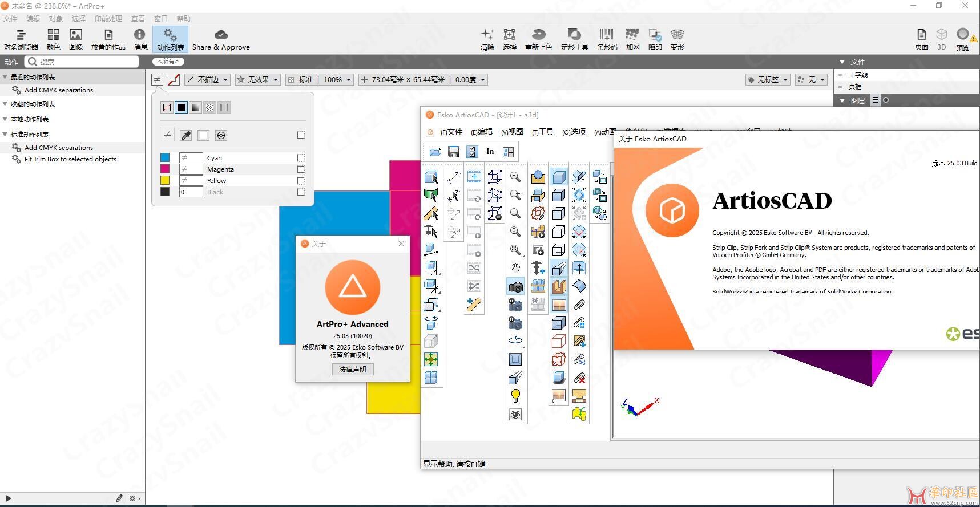
Task: Select the 重新上色 recolor tool
Action: [539, 39]
